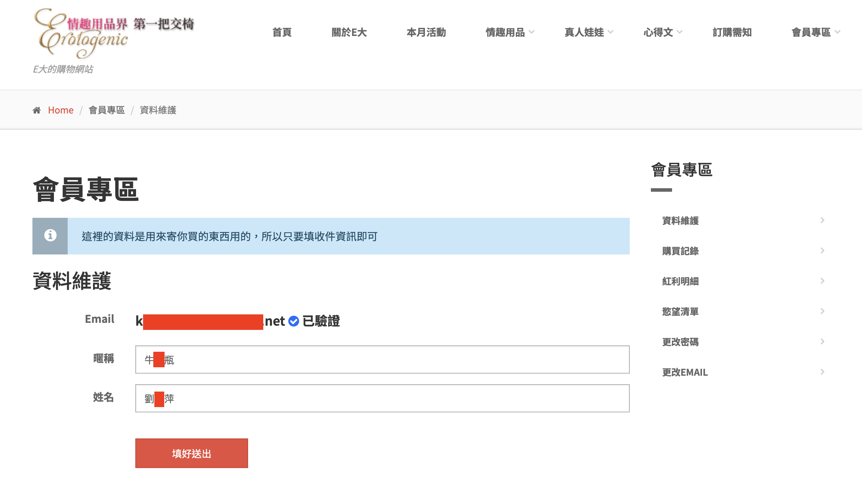862x504 pixels.
Task: Expand the 情趣用品 dropdown menu
Action: (x=510, y=32)
